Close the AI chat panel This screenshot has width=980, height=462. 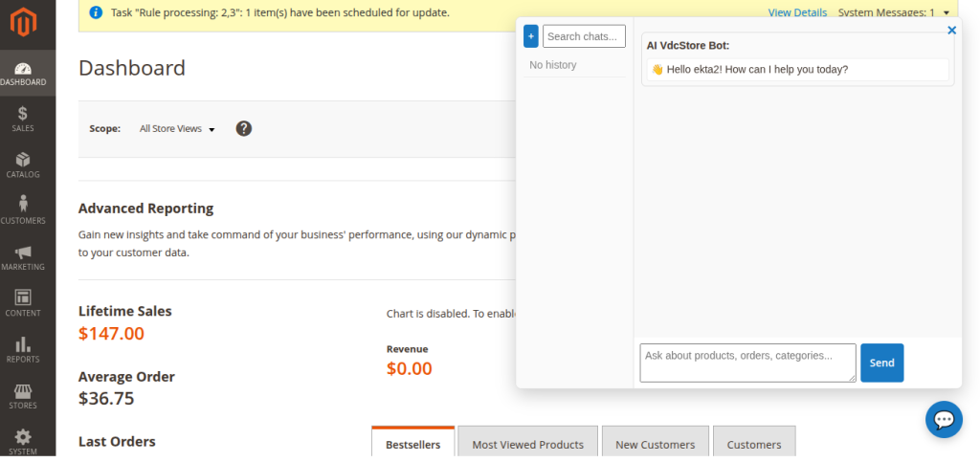pyautogui.click(x=951, y=31)
